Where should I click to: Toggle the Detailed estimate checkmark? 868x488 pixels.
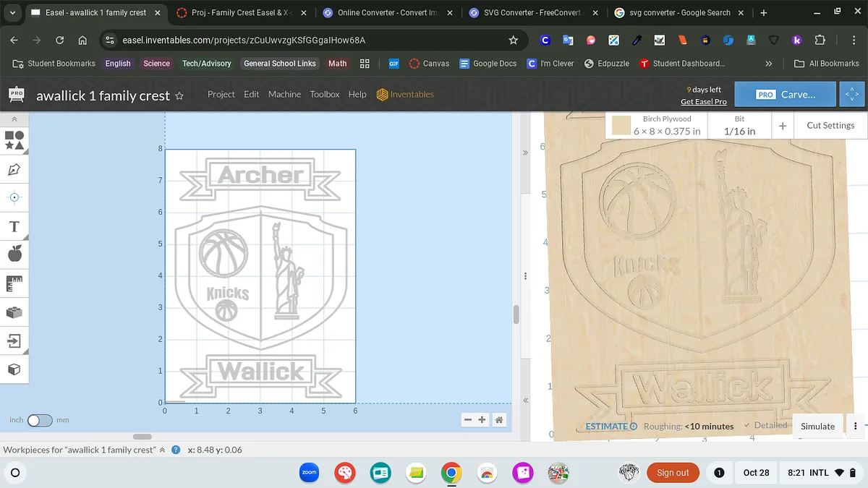pyautogui.click(x=758, y=425)
